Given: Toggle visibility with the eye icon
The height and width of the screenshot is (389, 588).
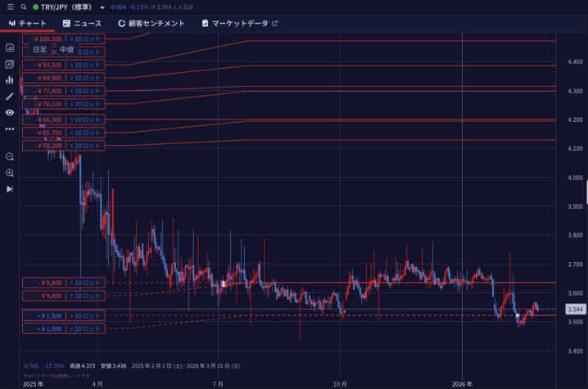Looking at the screenshot, I should click(x=10, y=112).
